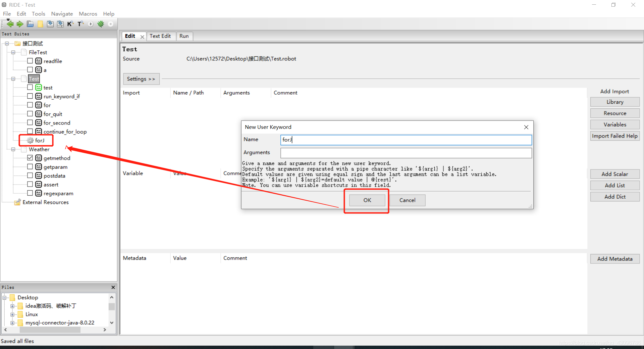644x349 pixels.
Task: Open Search Tests (T) tool
Action: click(80, 24)
